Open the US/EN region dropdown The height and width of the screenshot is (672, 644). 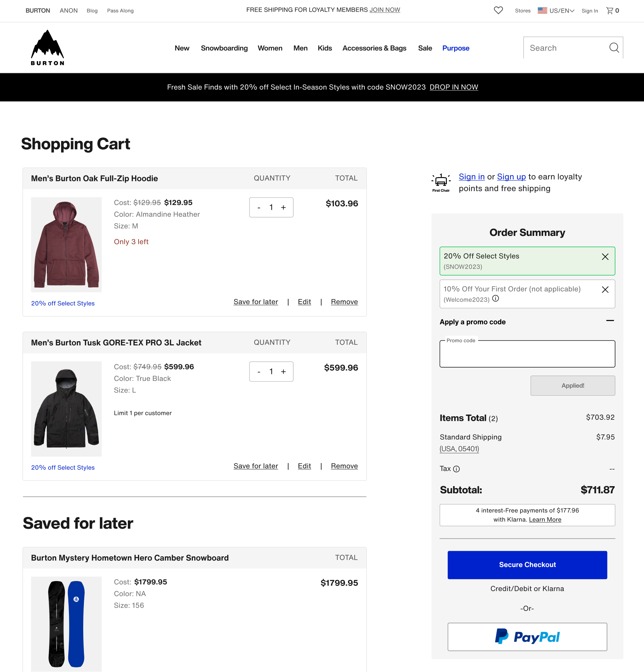click(x=556, y=11)
